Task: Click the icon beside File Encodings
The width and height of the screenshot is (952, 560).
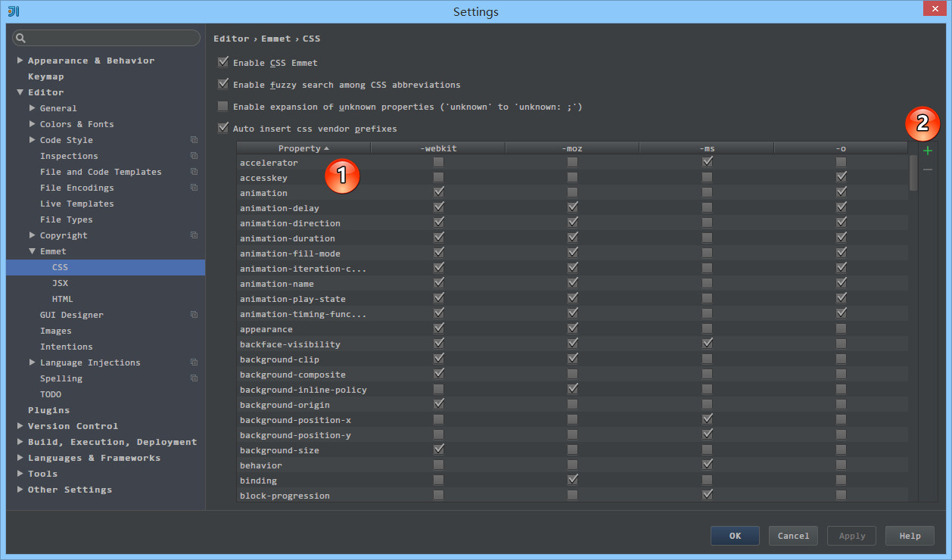Action: [194, 188]
